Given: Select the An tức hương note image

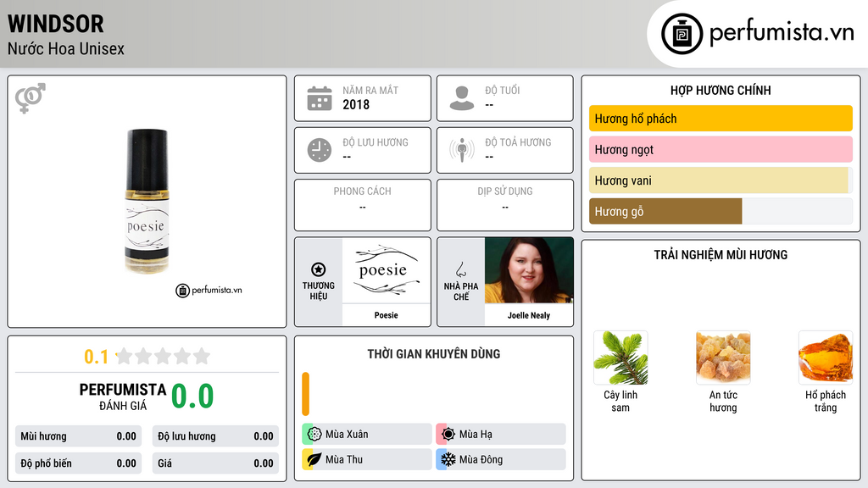Looking at the screenshot, I should click(x=723, y=358).
